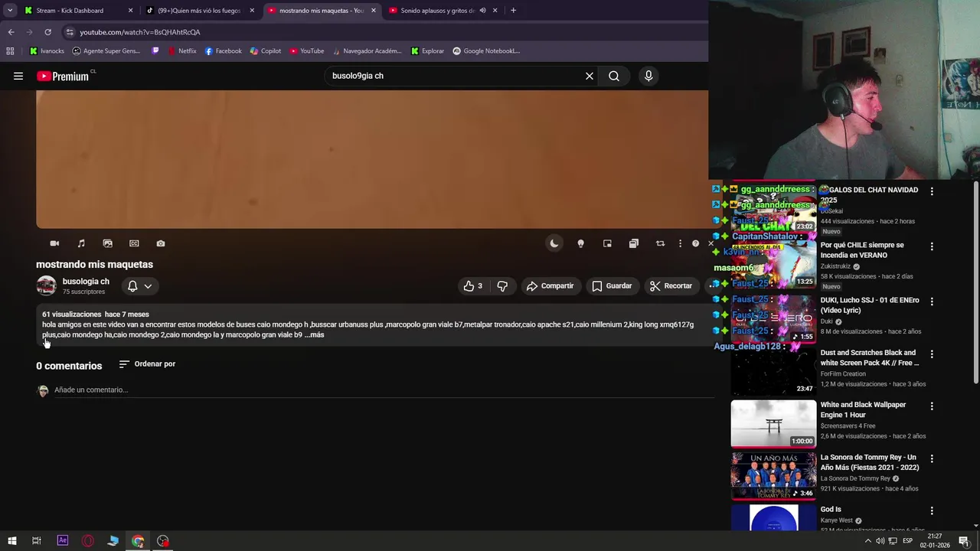Show hidden system tray icons
This screenshot has height=551, width=980.
pyautogui.click(x=867, y=541)
